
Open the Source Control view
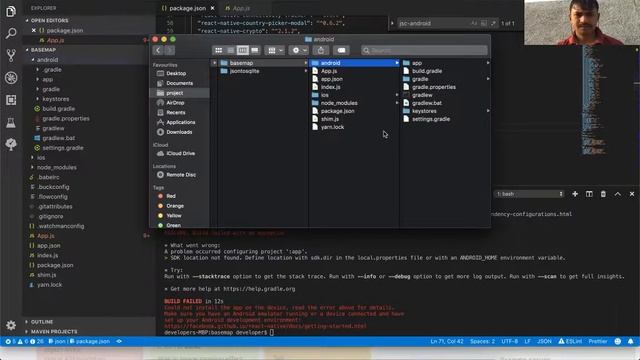(11, 55)
